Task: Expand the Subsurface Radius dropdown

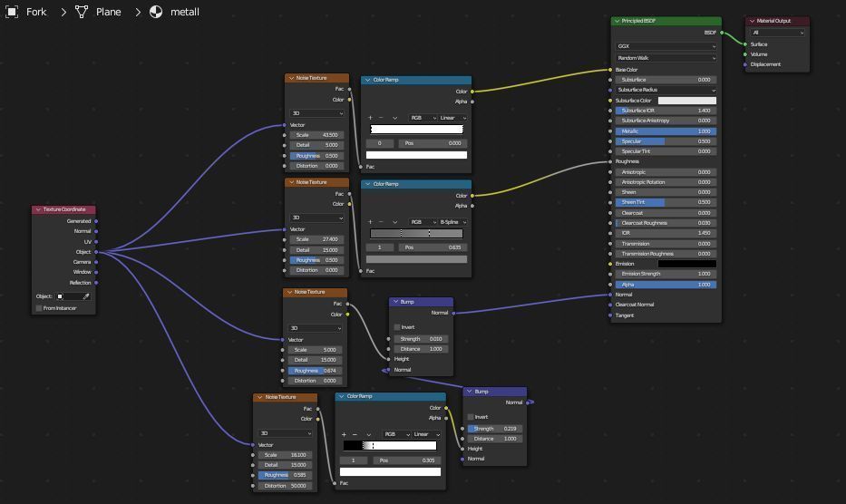Action: [x=666, y=90]
